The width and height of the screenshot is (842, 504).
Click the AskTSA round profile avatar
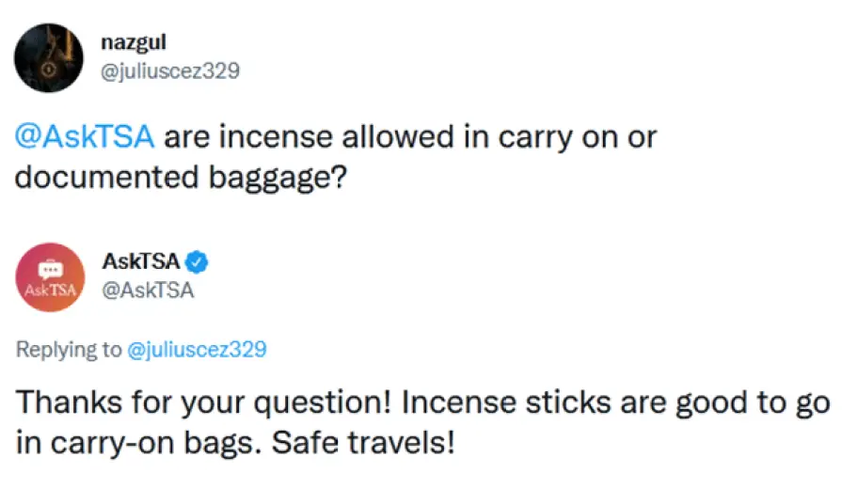coord(50,277)
